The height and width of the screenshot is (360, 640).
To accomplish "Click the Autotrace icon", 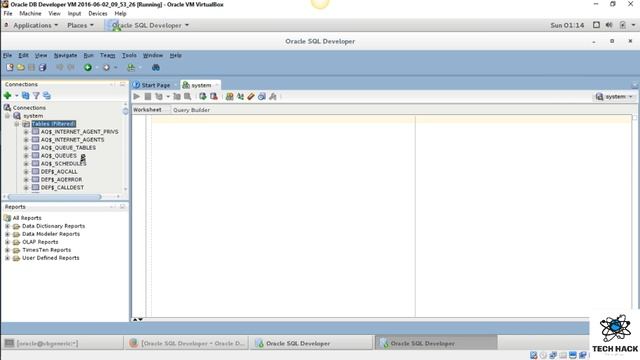I will coord(177,96).
